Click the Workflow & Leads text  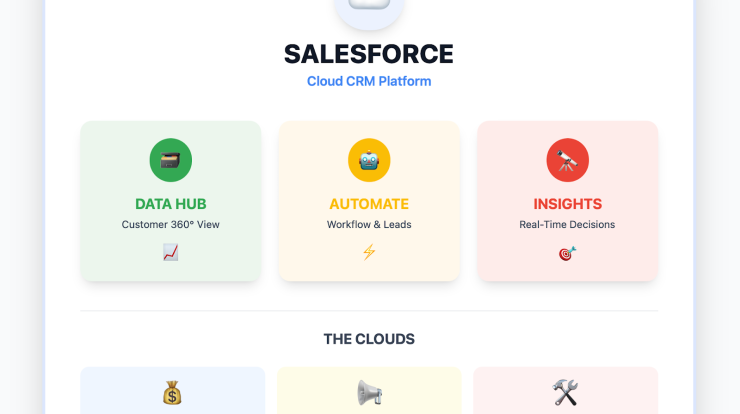pyautogui.click(x=369, y=225)
